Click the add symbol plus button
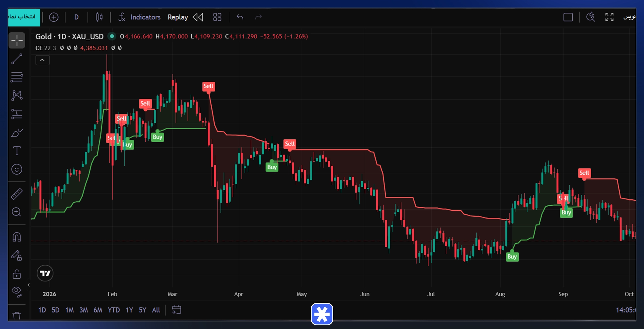Image resolution: width=644 pixels, height=329 pixels. pos(54,17)
